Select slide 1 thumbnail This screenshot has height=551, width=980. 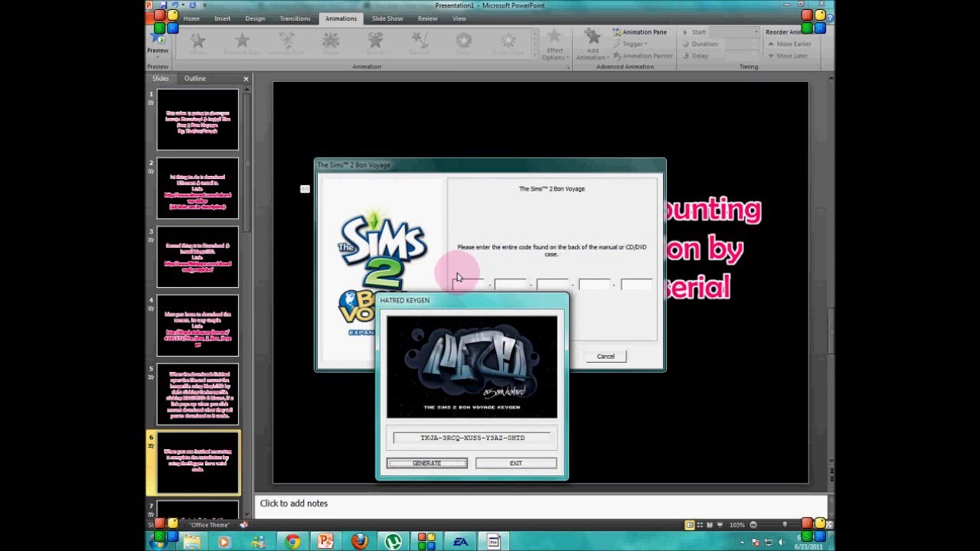[198, 119]
